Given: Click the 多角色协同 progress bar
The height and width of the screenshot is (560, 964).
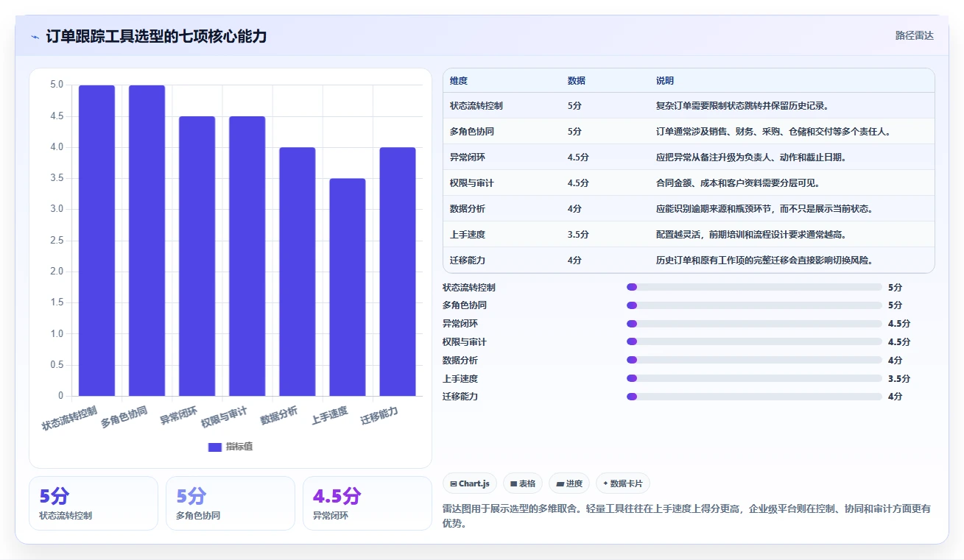Looking at the screenshot, I should (754, 305).
